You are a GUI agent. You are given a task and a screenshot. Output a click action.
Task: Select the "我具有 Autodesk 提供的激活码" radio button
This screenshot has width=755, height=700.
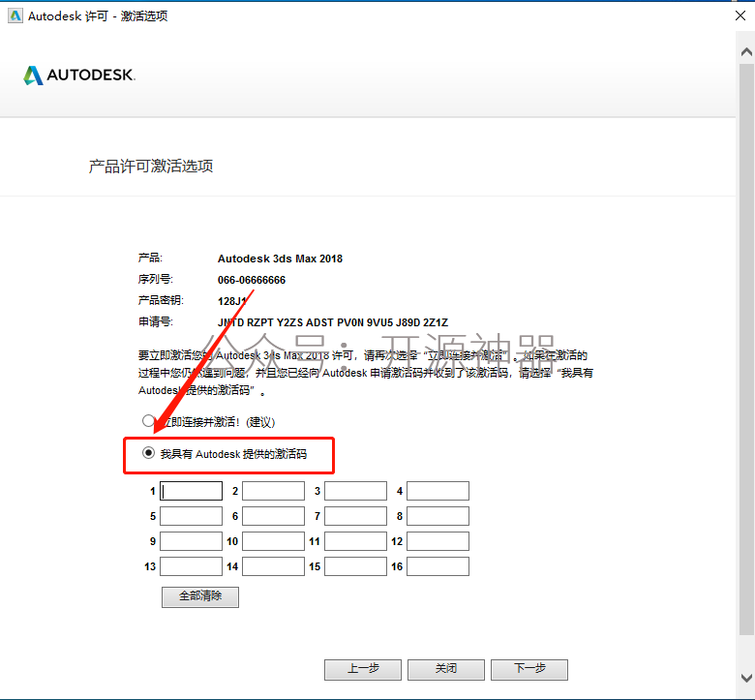pos(148,453)
